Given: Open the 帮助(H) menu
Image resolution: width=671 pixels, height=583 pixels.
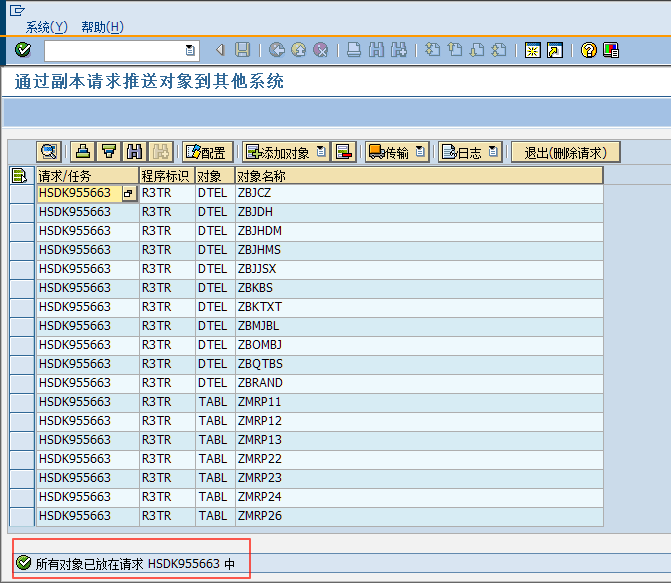Looking at the screenshot, I should [x=102, y=27].
